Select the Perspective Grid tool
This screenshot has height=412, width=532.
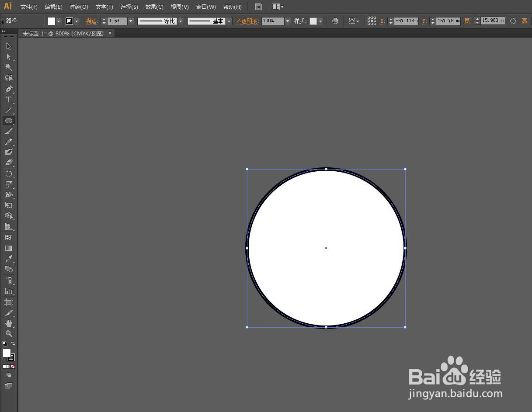(x=9, y=227)
